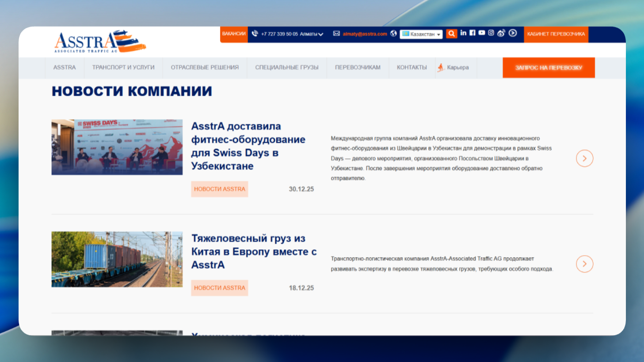644x362 pixels.
Task: Click the circular play icon after Weibo
Action: tap(513, 33)
